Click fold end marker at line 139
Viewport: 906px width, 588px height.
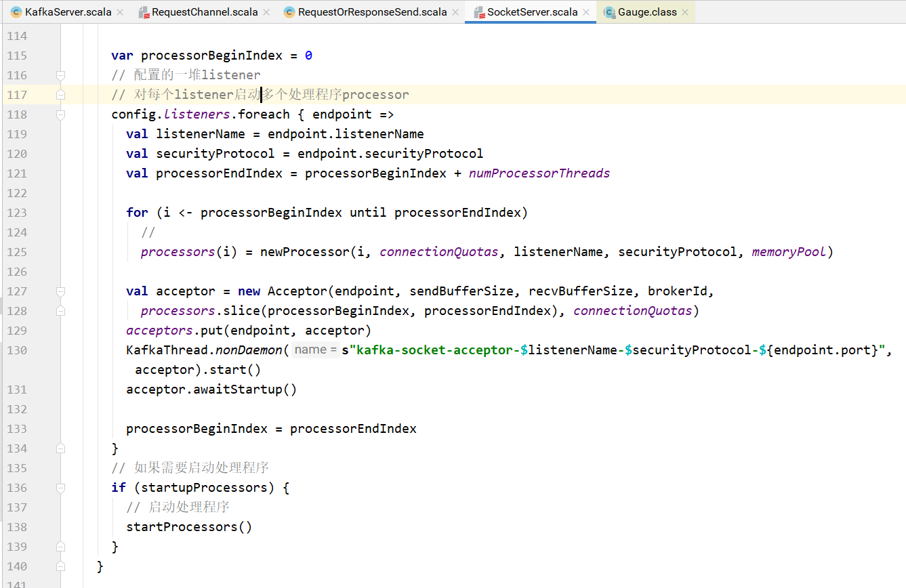click(x=60, y=547)
